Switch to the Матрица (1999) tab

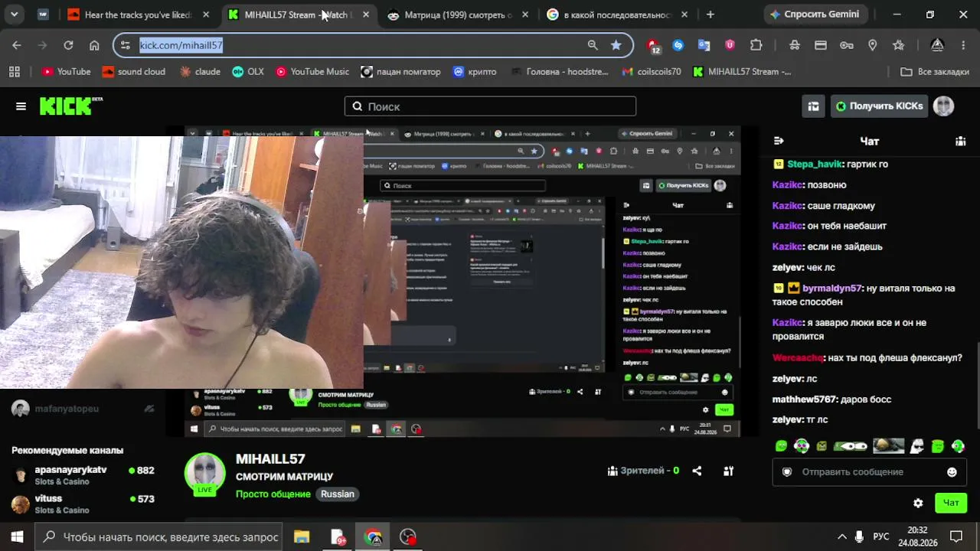(458, 15)
